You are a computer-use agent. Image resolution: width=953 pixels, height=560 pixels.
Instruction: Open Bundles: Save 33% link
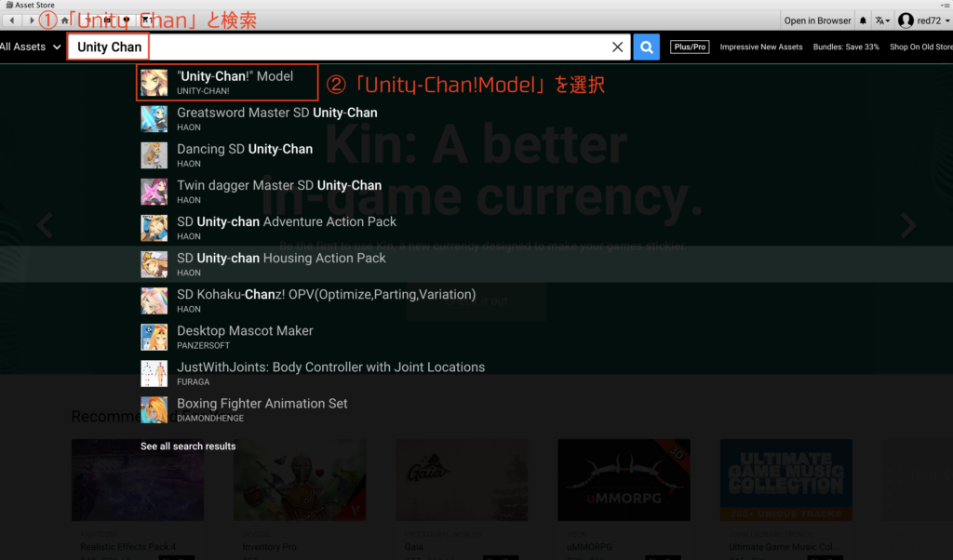[x=846, y=47]
